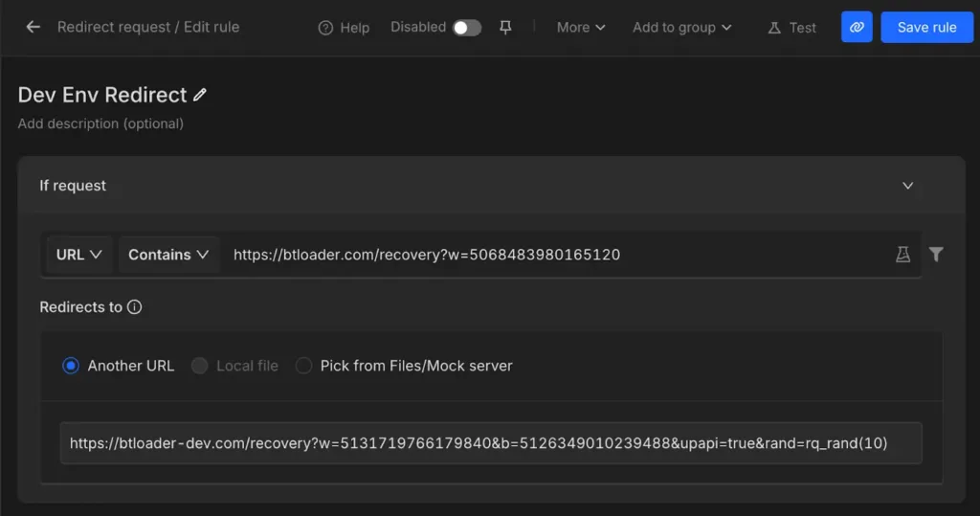Save the rule
The height and width of the screenshot is (516, 980).
tap(926, 27)
